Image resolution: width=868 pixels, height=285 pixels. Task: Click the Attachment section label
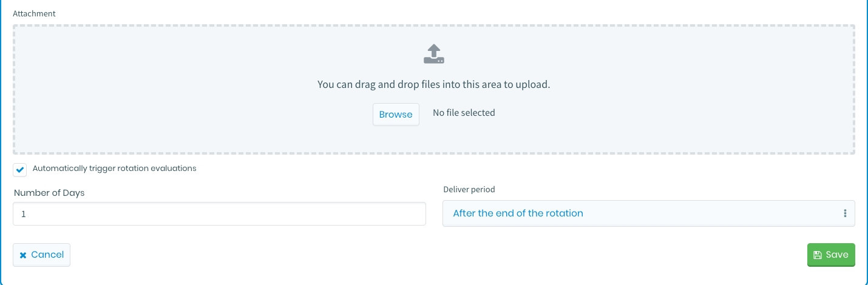[x=34, y=13]
